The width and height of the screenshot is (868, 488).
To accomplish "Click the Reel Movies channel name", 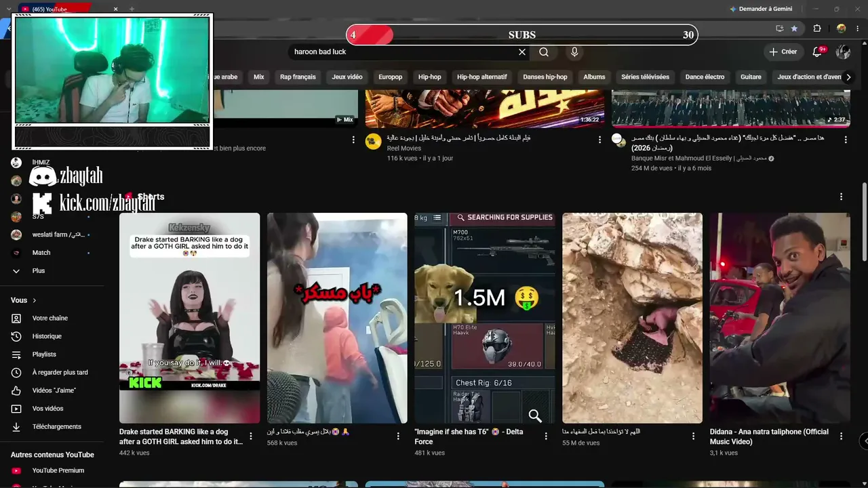I will click(x=404, y=148).
